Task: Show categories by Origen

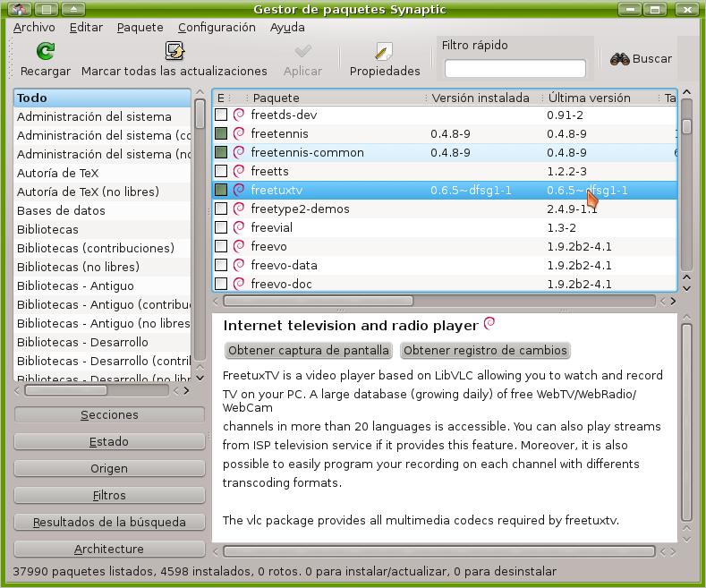Action: [x=109, y=468]
